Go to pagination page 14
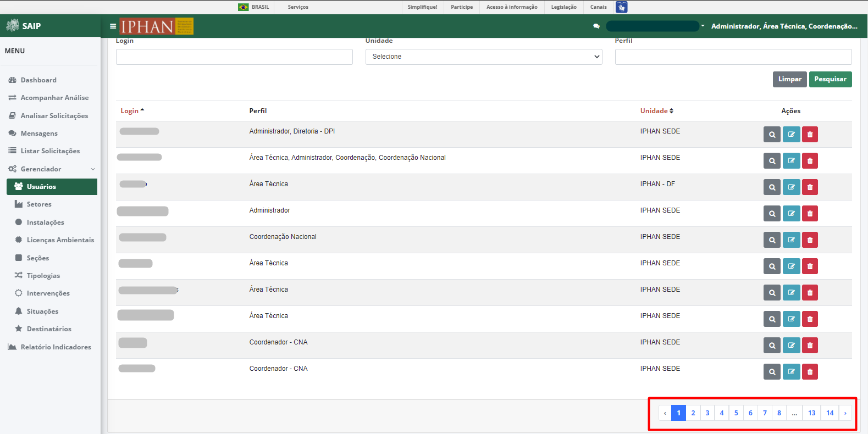Image resolution: width=868 pixels, height=434 pixels. (830, 413)
